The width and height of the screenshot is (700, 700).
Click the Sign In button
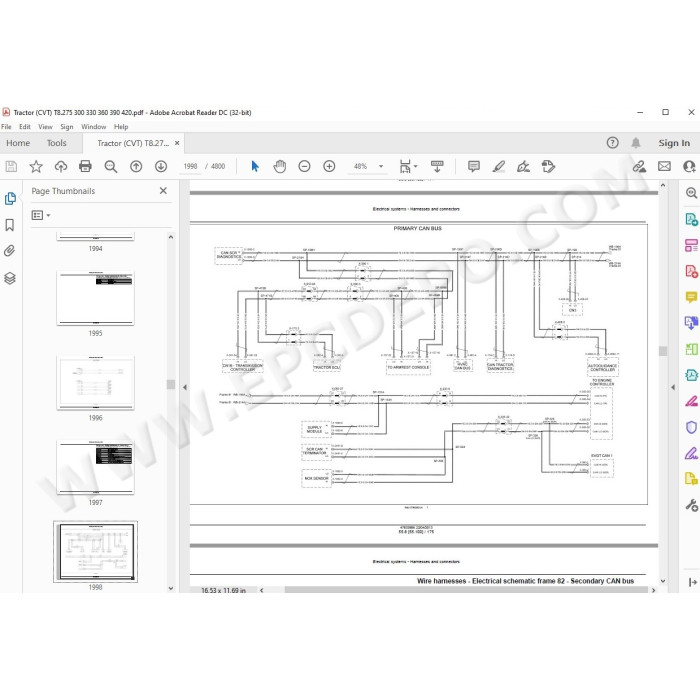pyautogui.click(x=674, y=143)
